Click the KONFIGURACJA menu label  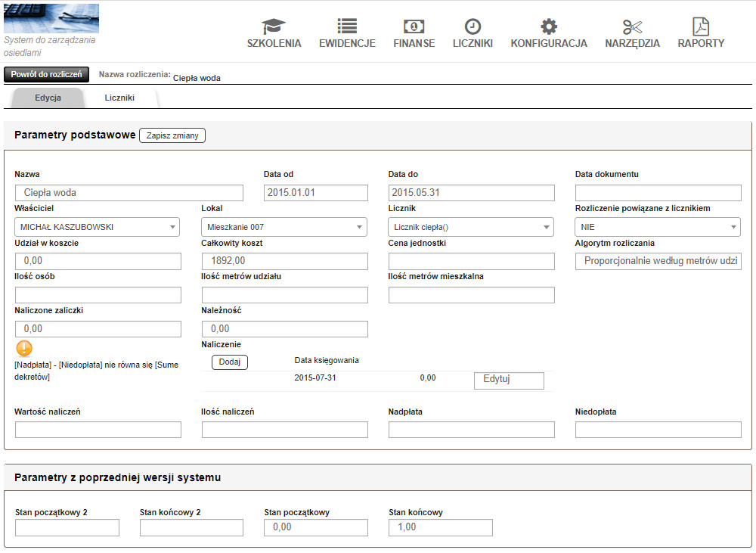click(x=549, y=43)
